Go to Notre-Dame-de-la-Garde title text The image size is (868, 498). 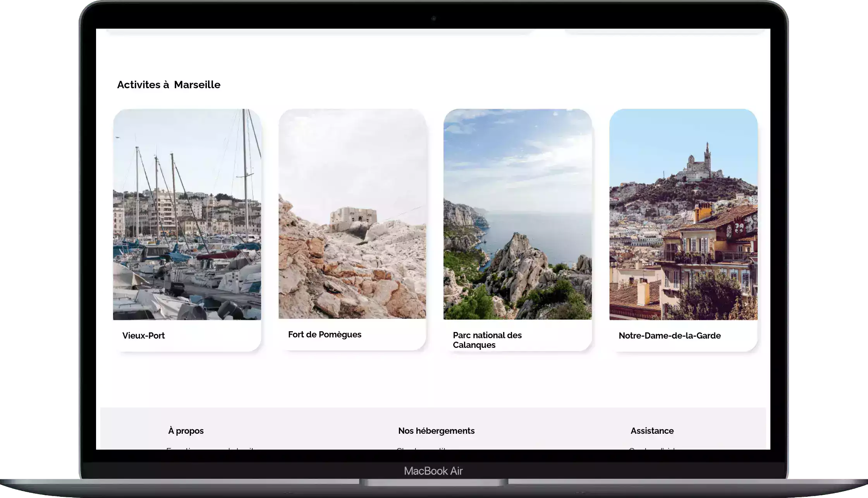coord(670,335)
